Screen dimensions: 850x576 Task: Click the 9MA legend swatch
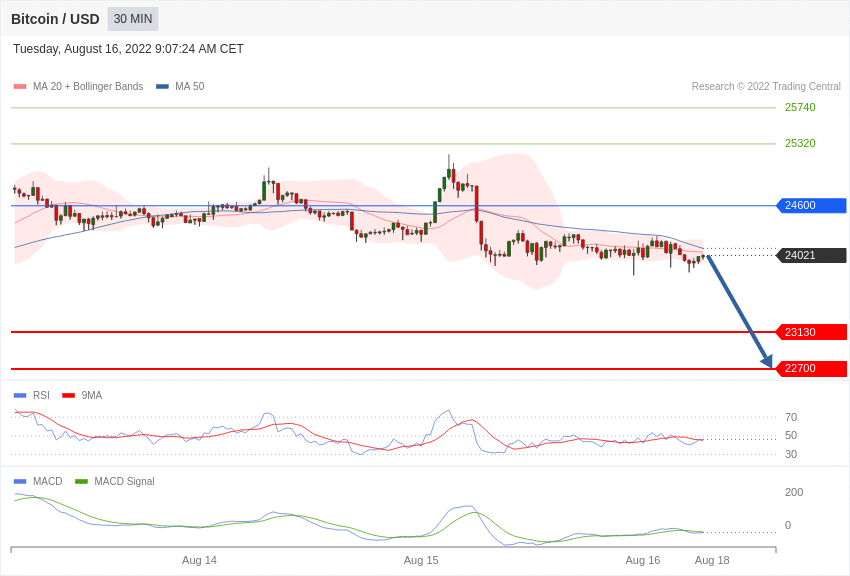pos(68,396)
